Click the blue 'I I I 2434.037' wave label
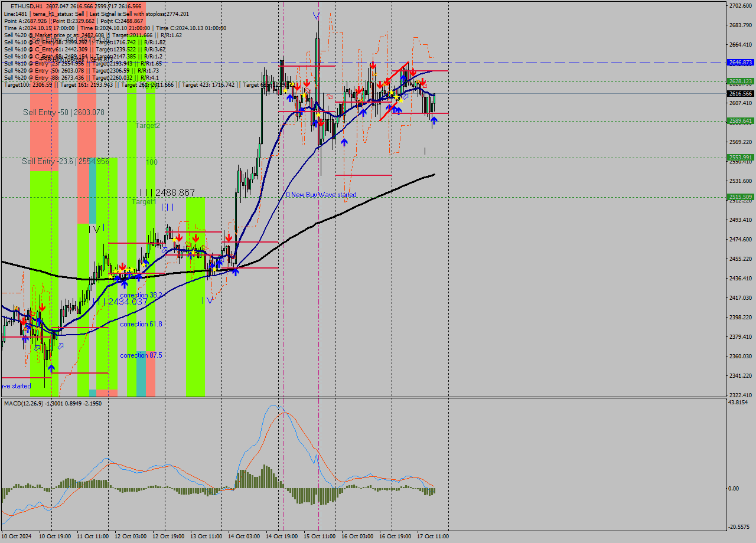Screen dimensions: 756x543 (x=119, y=302)
